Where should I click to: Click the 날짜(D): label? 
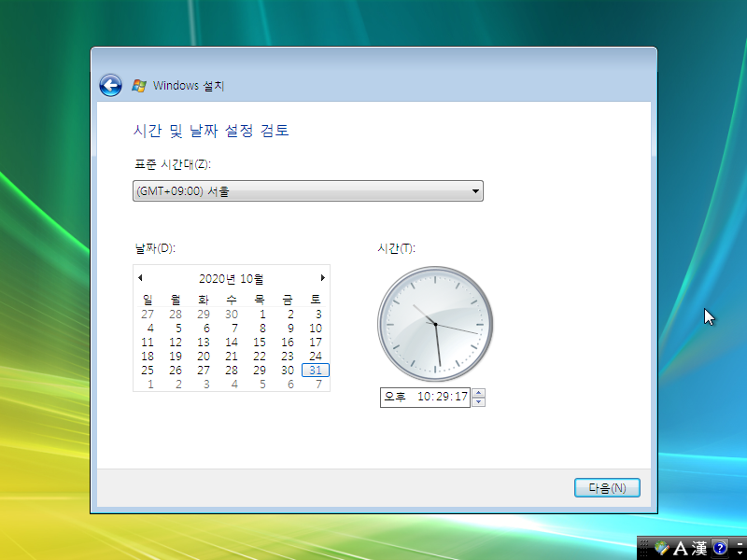(x=155, y=248)
